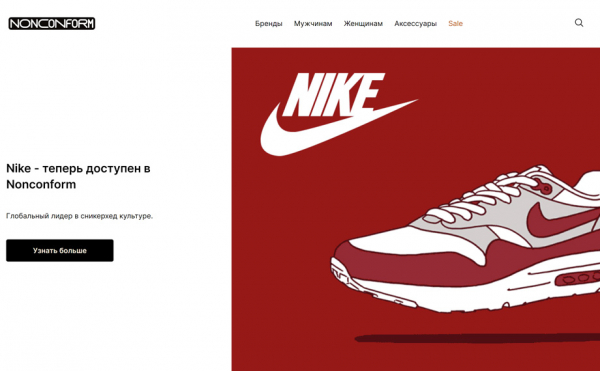Select the Женщинам navigation item
This screenshot has height=371, width=600.
click(x=363, y=24)
